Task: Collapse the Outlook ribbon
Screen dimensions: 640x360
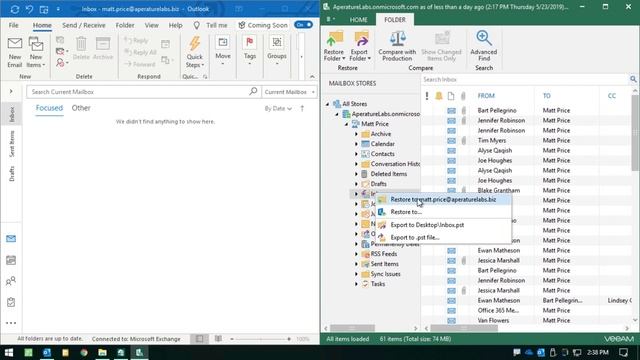Action: click(312, 77)
